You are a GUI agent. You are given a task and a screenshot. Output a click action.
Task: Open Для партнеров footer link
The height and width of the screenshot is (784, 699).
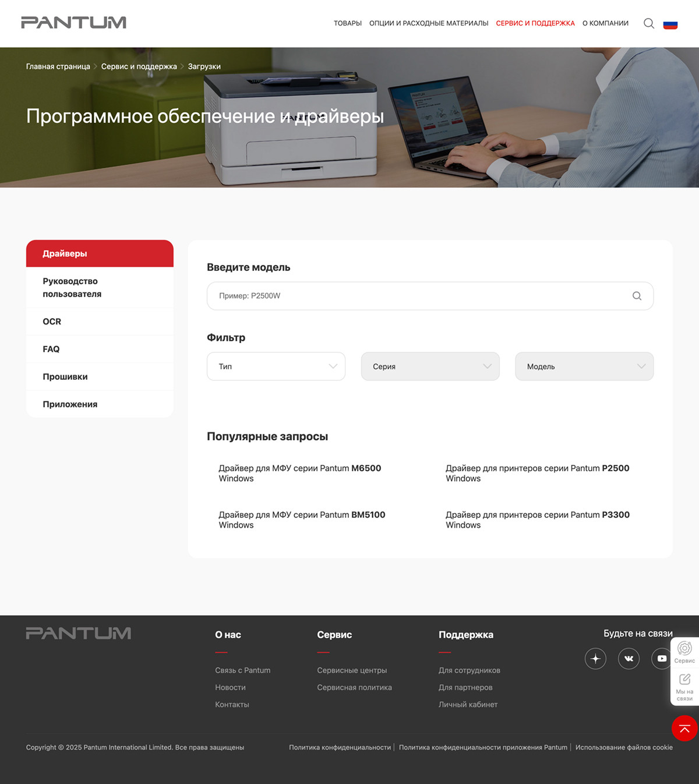coord(465,687)
